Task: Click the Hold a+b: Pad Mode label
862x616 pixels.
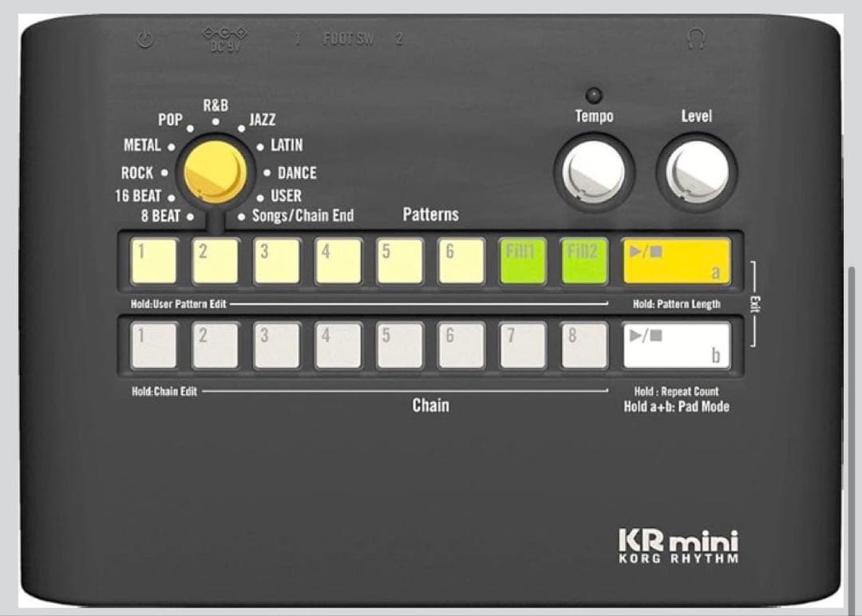Action: (677, 407)
